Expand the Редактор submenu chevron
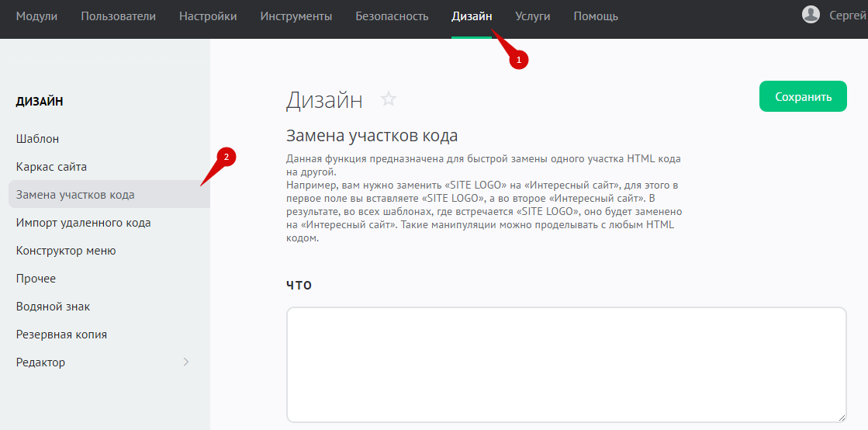The height and width of the screenshot is (430, 868). tap(185, 362)
